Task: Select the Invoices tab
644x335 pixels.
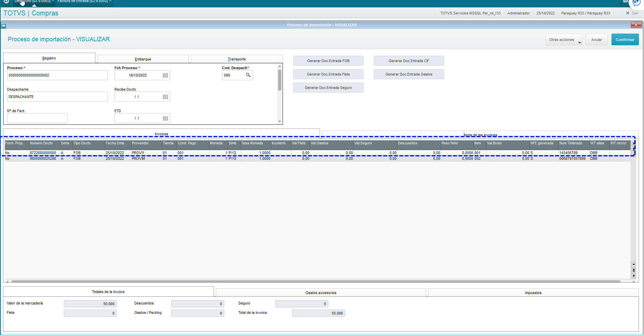Action: click(162, 134)
